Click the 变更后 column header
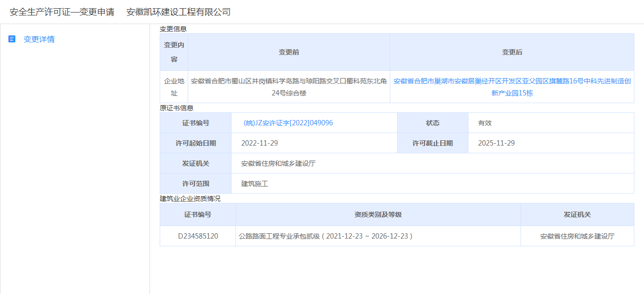Screen dimensions: 644x294 pos(512,52)
